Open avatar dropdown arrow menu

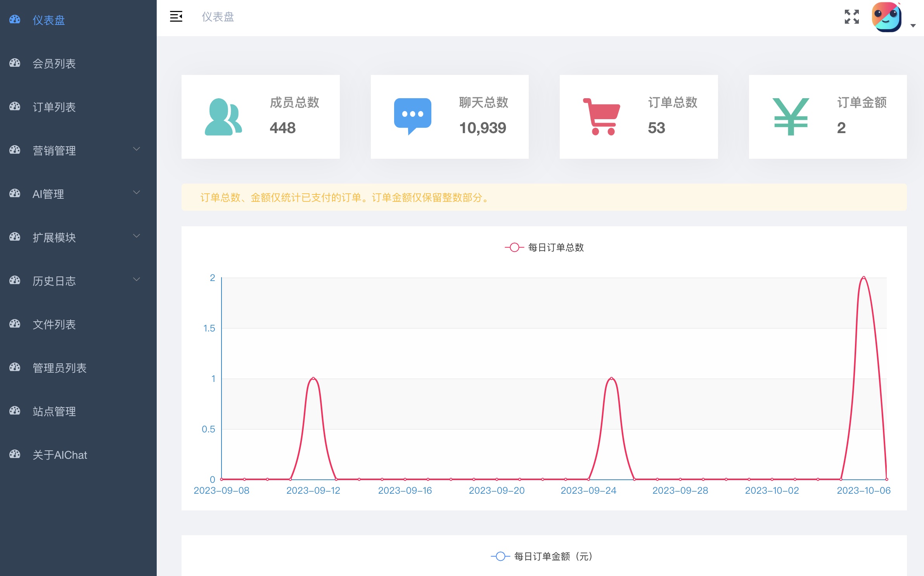click(x=913, y=26)
